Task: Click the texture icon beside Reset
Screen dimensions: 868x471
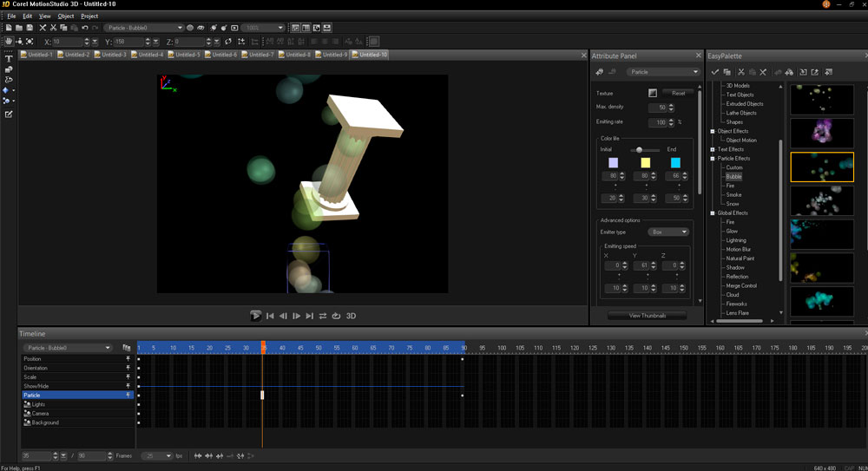Action: [x=653, y=93]
